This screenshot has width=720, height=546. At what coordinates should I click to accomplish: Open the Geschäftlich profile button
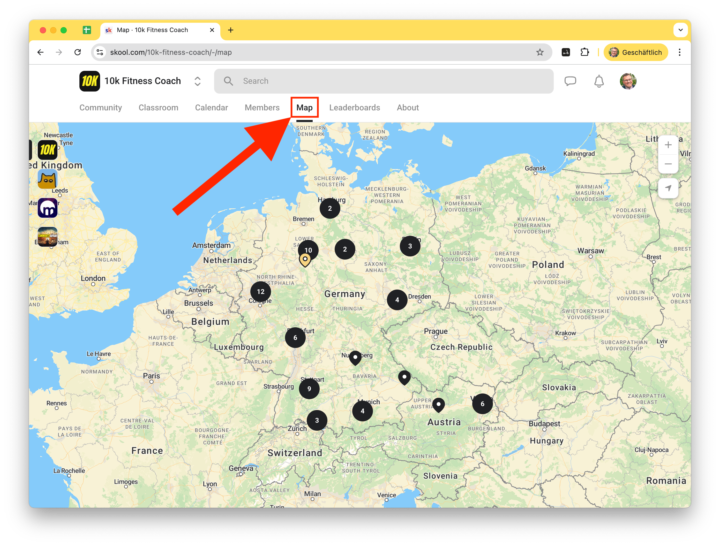coord(636,52)
